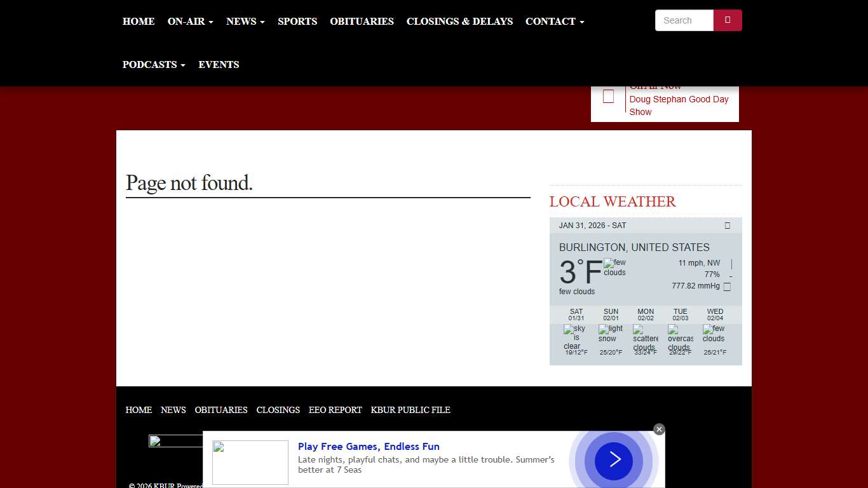Close the bottom advertisement banner

click(x=659, y=430)
